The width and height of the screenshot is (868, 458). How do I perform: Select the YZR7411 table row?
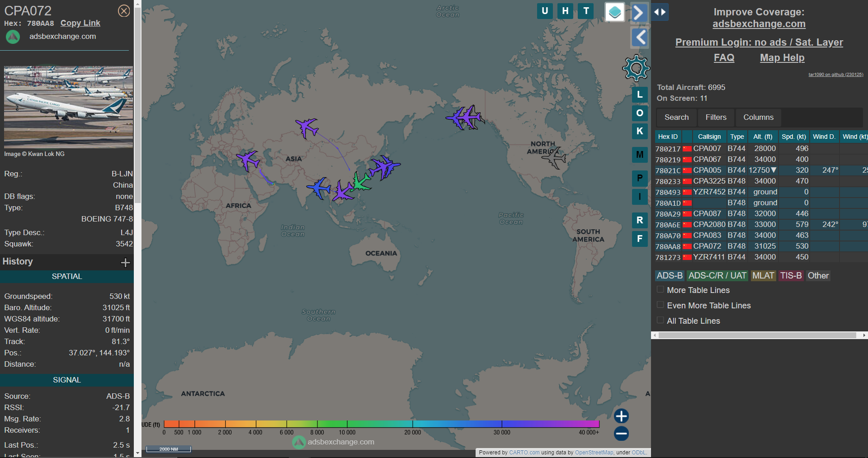[x=761, y=257]
